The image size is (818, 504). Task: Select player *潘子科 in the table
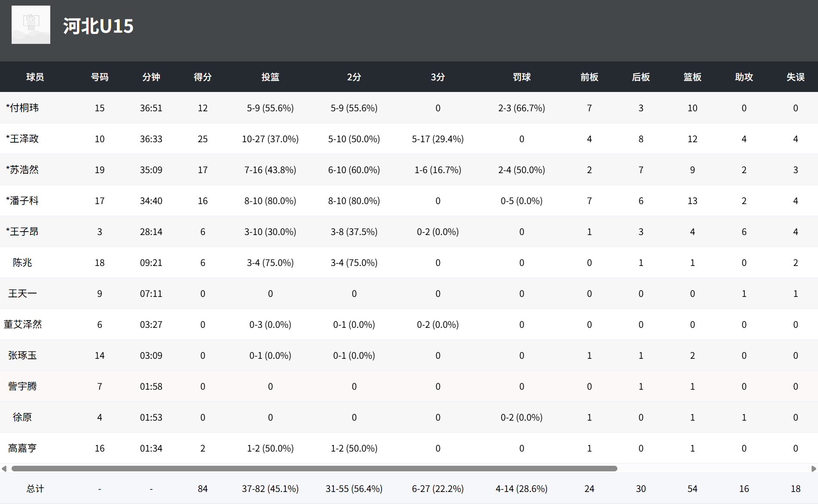click(22, 201)
